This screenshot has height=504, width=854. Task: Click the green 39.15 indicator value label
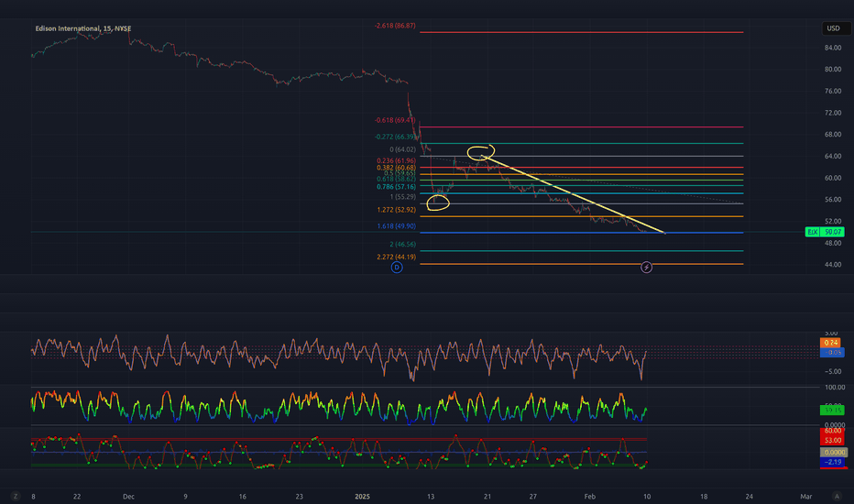pos(832,410)
